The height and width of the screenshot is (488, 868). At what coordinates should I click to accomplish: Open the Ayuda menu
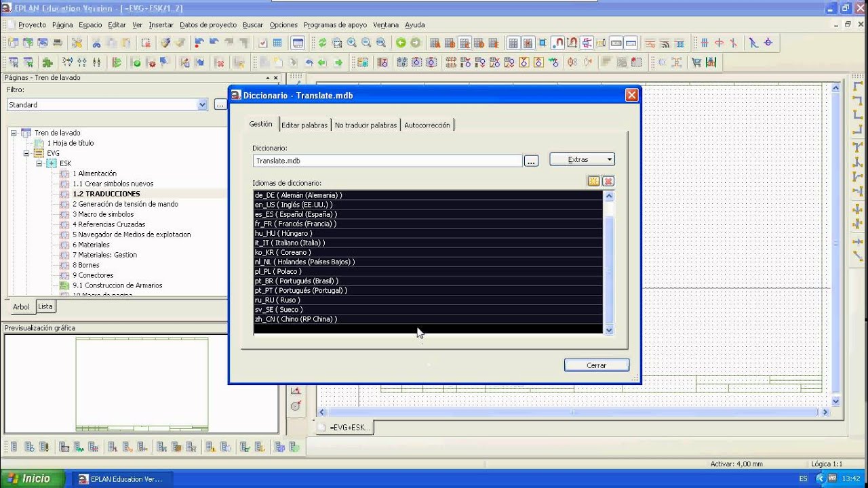(415, 25)
